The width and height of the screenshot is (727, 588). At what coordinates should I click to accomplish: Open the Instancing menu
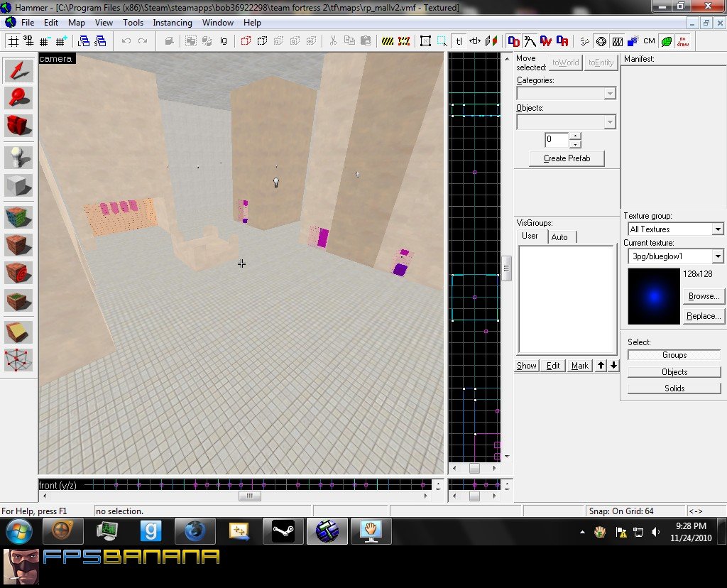point(173,23)
